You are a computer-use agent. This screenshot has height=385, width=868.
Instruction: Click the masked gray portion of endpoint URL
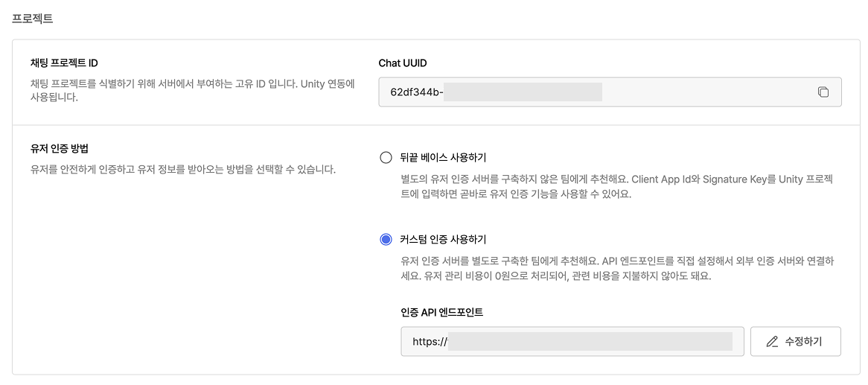(x=590, y=342)
